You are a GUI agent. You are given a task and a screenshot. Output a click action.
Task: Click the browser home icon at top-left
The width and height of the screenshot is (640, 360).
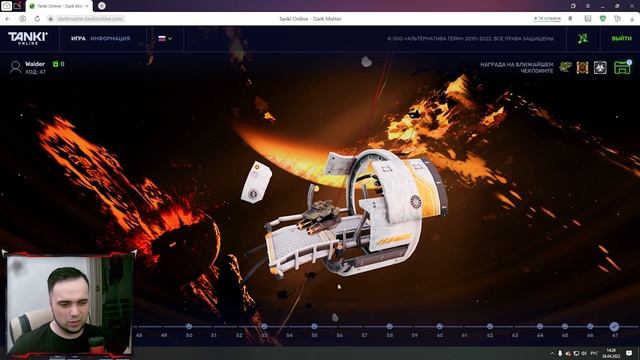7,6
